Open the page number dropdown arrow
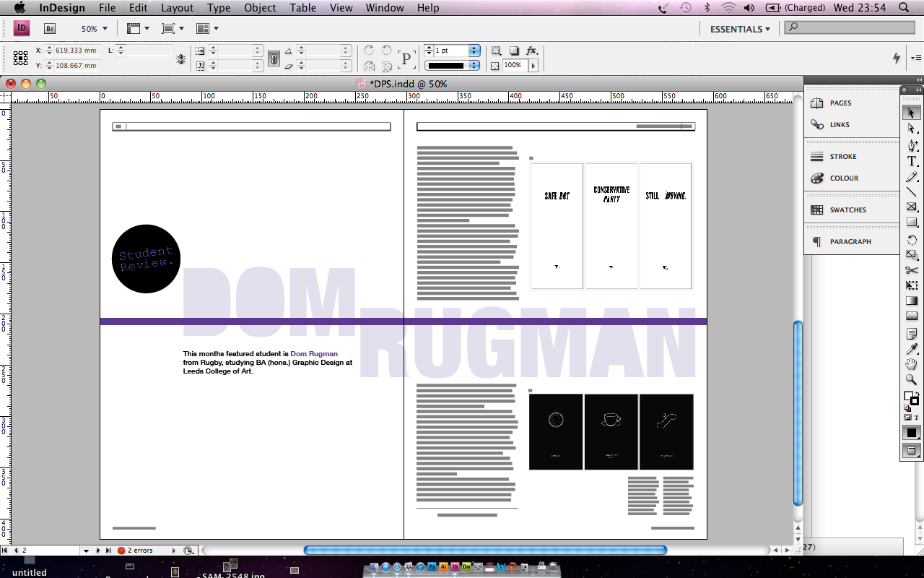Image resolution: width=924 pixels, height=578 pixels. (86, 551)
